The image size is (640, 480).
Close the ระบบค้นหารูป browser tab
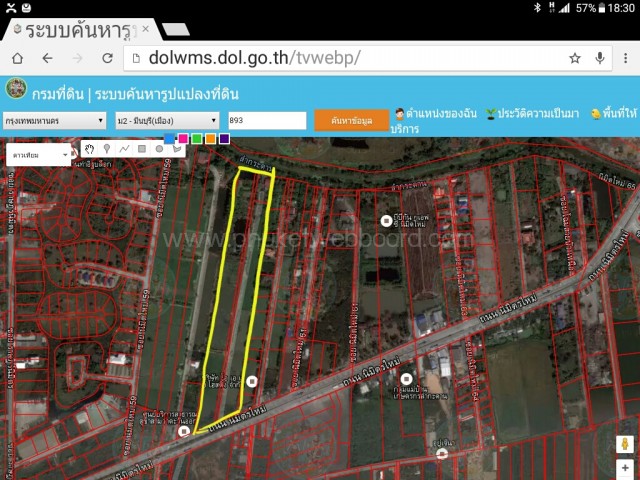point(145,29)
